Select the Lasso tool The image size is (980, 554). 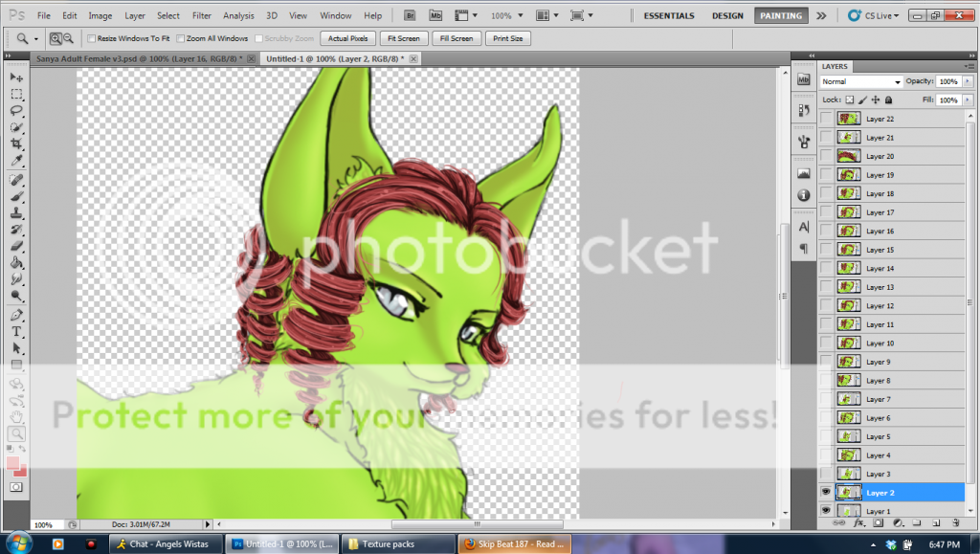(16, 110)
